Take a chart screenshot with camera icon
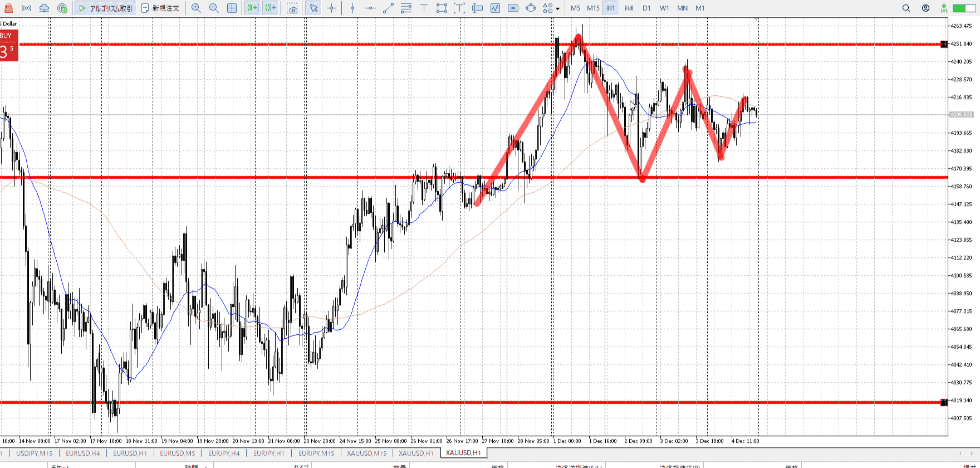Image resolution: width=980 pixels, height=468 pixels. tap(292, 8)
